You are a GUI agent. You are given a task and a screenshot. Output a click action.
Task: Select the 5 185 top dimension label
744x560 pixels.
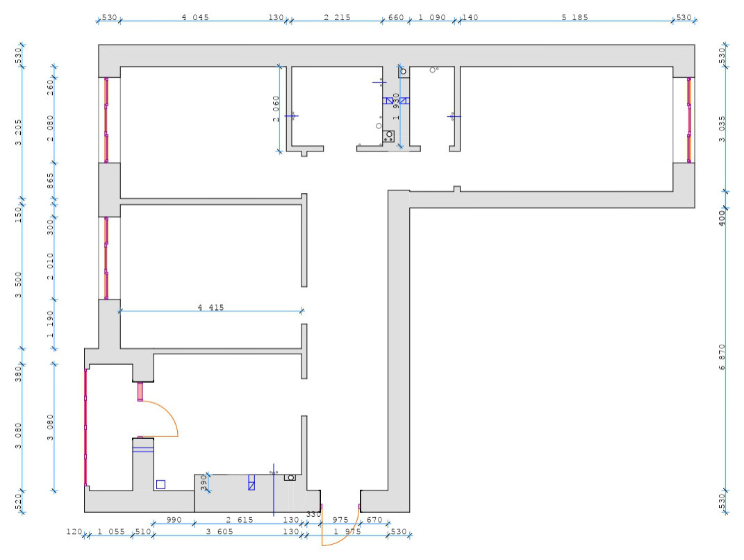574,17
